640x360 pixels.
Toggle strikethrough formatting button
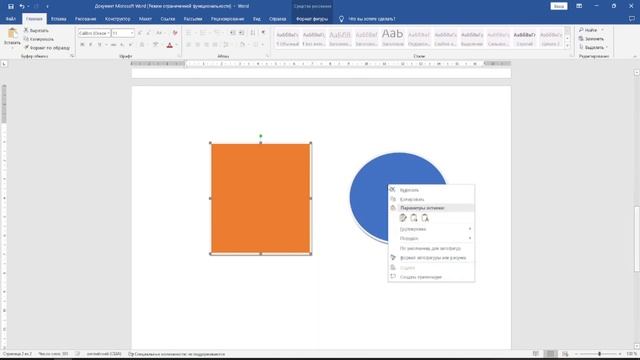click(113, 45)
